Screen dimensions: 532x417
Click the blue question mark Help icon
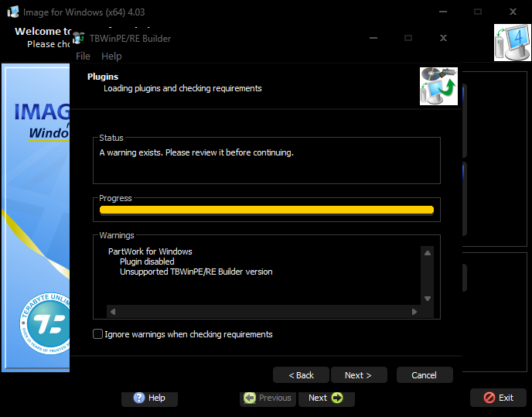point(139,398)
